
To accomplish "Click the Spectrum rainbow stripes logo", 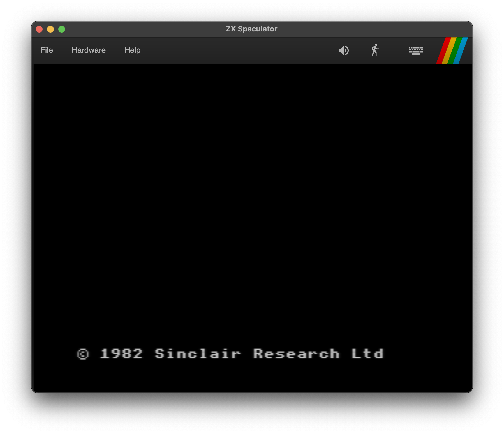I will [452, 50].
